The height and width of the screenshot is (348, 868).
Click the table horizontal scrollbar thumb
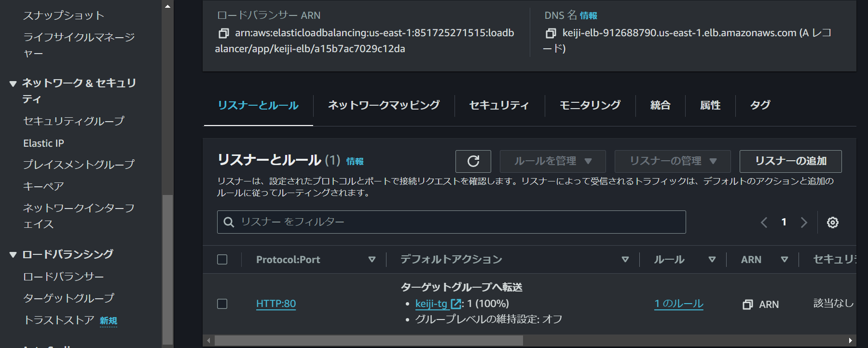[369, 340]
